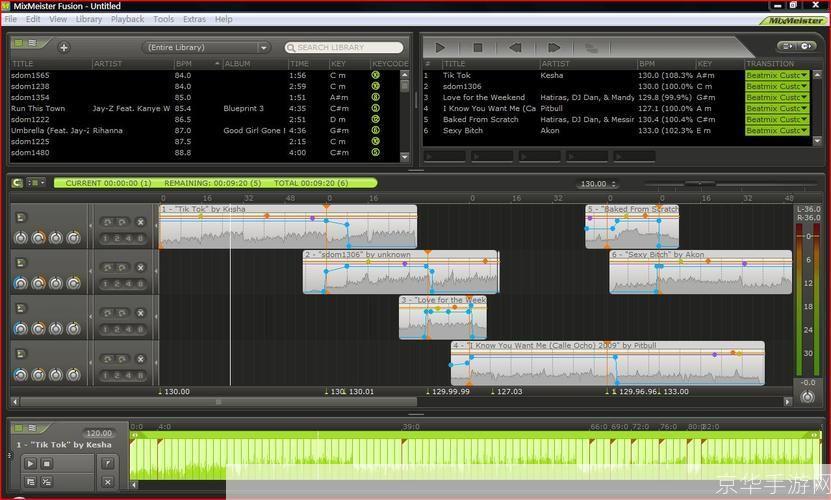Click the loop toggle icon above the timeline
Image resolution: width=831 pixels, height=500 pixels.
click(17, 183)
